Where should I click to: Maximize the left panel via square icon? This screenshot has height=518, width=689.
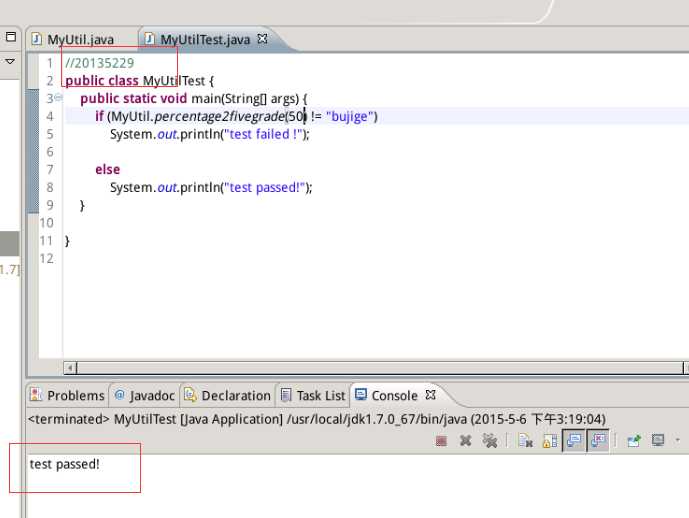(11, 36)
